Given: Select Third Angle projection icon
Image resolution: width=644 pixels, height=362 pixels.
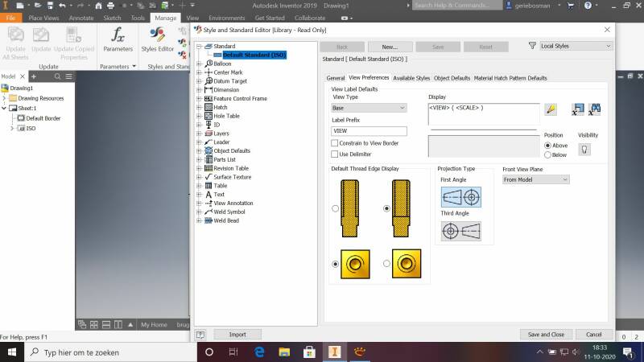Looking at the screenshot, I should coord(462,231).
